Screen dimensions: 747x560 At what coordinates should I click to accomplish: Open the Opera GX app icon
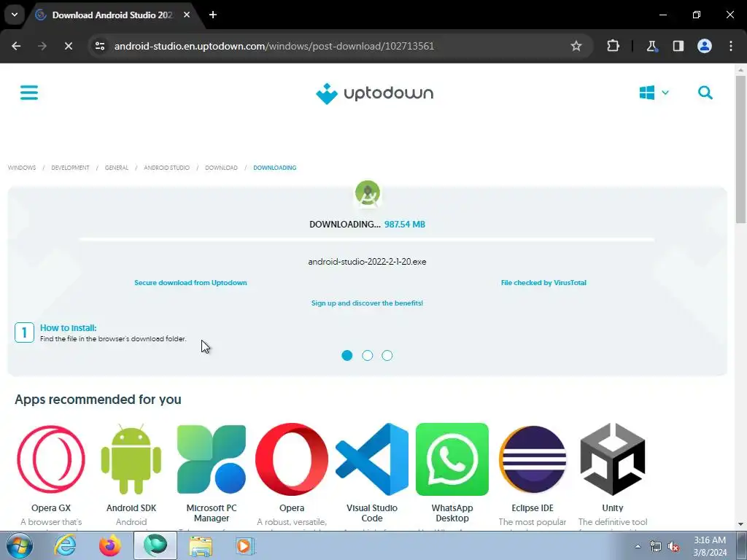point(51,459)
